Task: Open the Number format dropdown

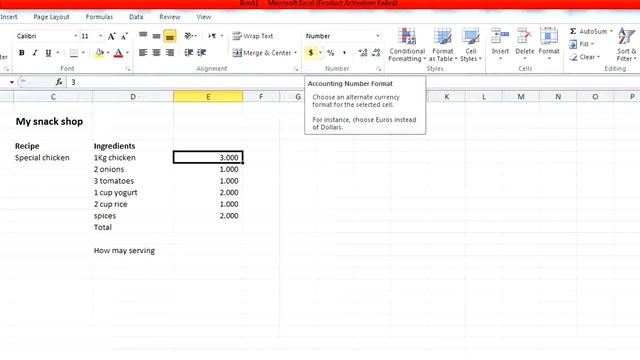Action: (x=377, y=36)
